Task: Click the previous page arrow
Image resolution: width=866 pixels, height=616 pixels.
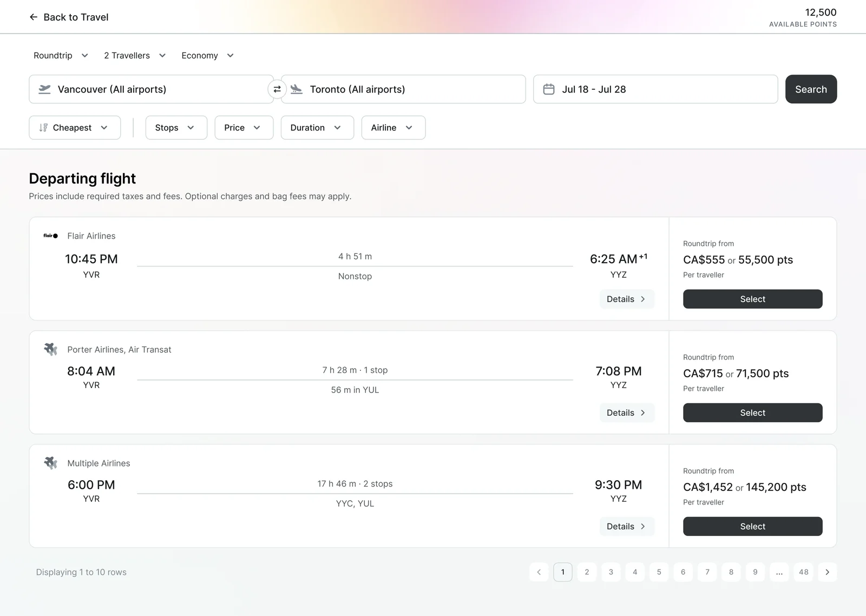Action: [539, 572]
